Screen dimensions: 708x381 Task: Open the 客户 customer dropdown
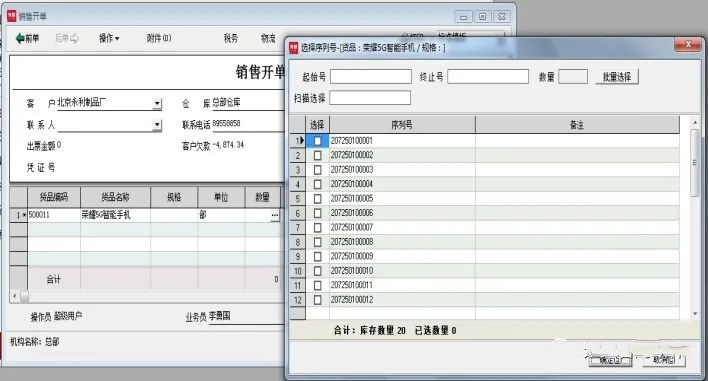[x=157, y=103]
